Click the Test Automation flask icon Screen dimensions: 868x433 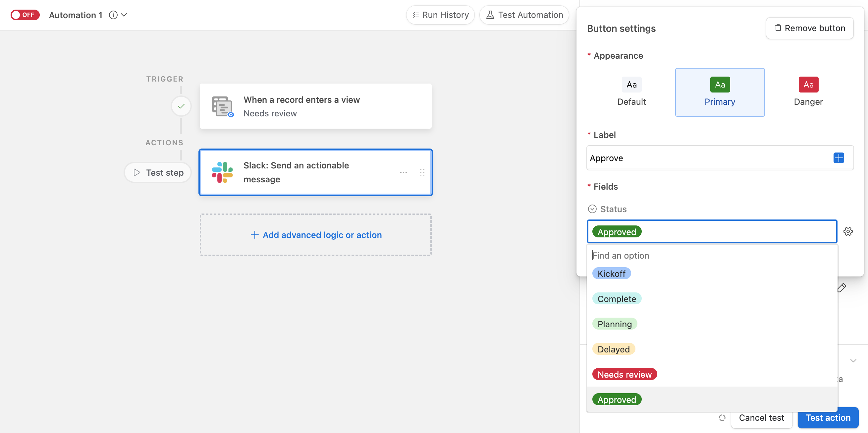(490, 15)
